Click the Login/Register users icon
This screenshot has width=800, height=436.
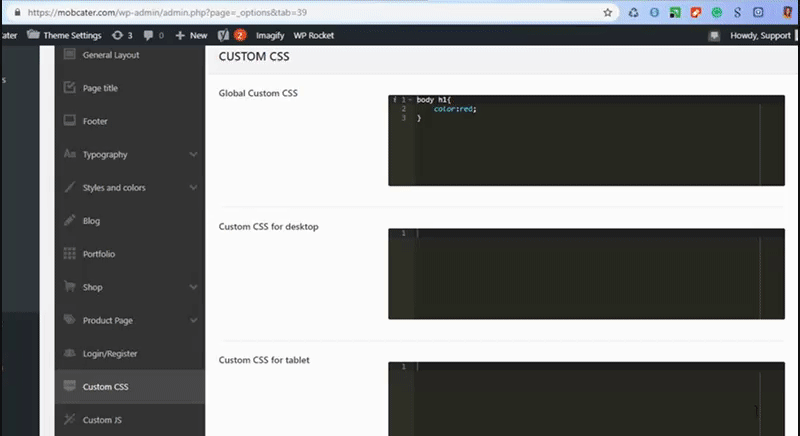[x=69, y=353]
